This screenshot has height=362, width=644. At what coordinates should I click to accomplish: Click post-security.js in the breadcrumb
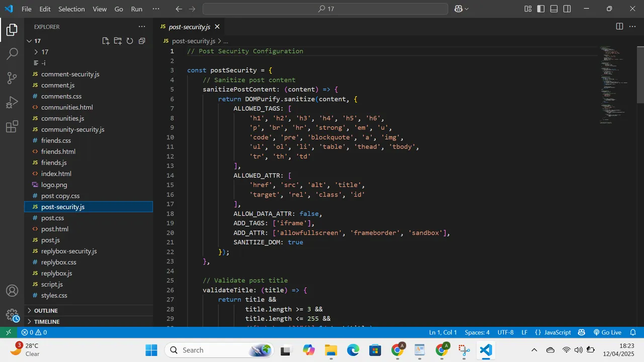point(193,41)
